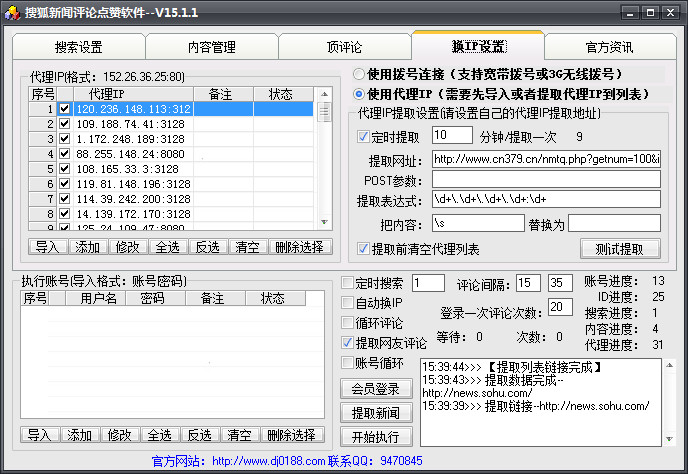The image size is (688, 474).
Task: Click the account list 删除选择 button
Action: 292,435
